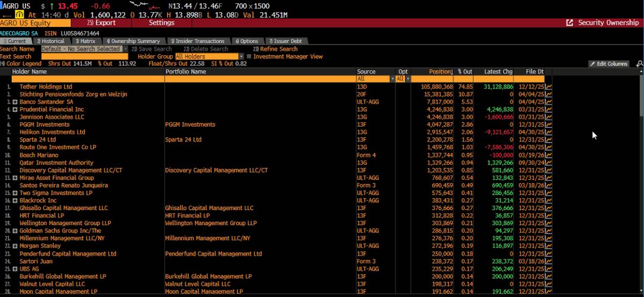Open chart icon for Tether Holdings Ltd row

click(549, 86)
